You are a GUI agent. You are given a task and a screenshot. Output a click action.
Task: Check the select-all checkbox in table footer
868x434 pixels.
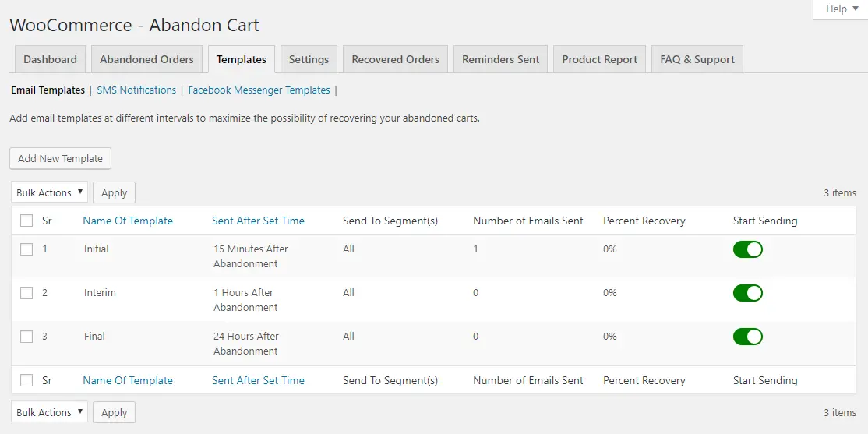click(x=26, y=380)
